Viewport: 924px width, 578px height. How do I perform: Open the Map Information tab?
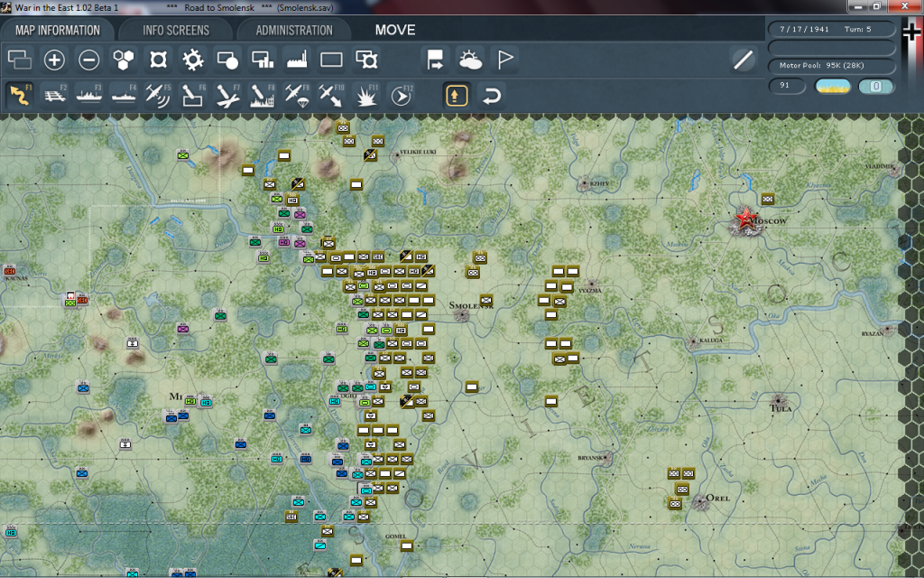click(x=58, y=30)
